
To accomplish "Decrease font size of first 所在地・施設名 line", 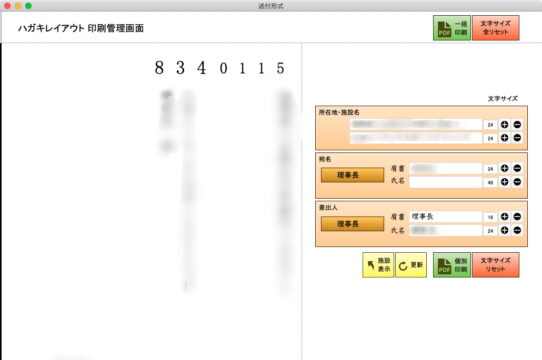I will [x=517, y=124].
